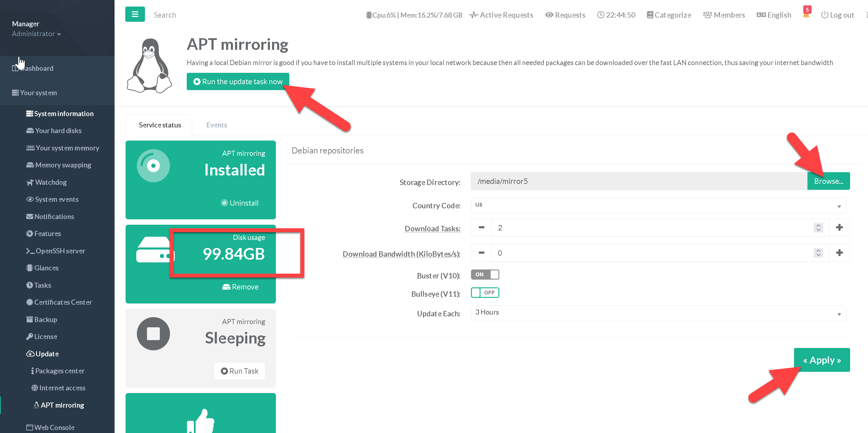Open Categorize from the top bar
Screen dimensions: 868x433
(x=668, y=15)
